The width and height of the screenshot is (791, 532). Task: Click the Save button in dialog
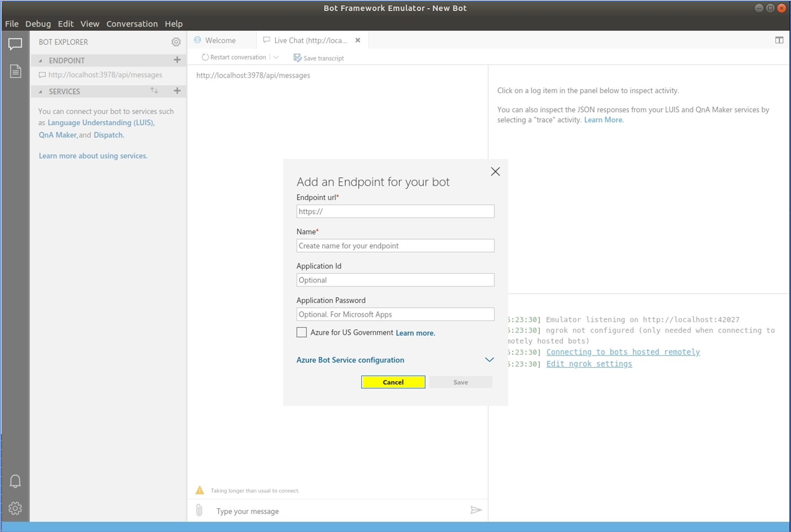[461, 382]
